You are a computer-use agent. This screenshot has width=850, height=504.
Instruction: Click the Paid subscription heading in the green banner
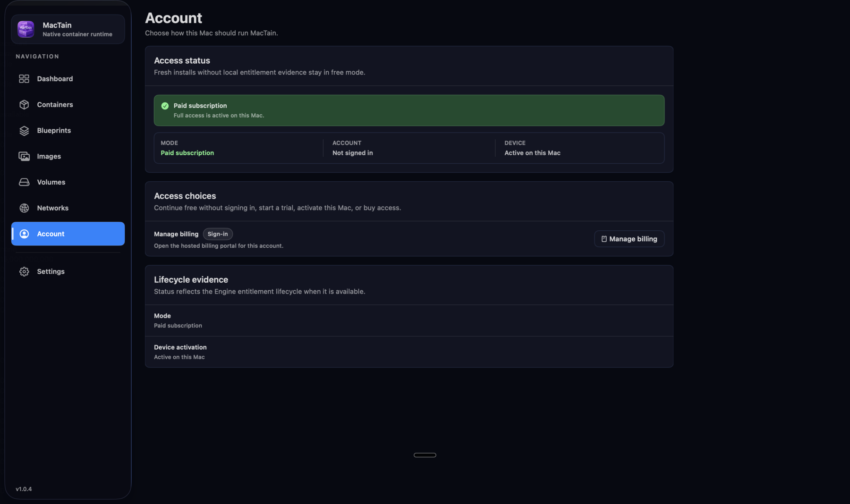point(200,106)
